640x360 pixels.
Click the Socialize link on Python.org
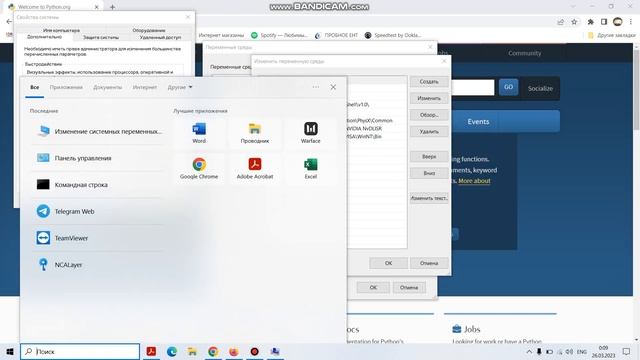pos(540,88)
